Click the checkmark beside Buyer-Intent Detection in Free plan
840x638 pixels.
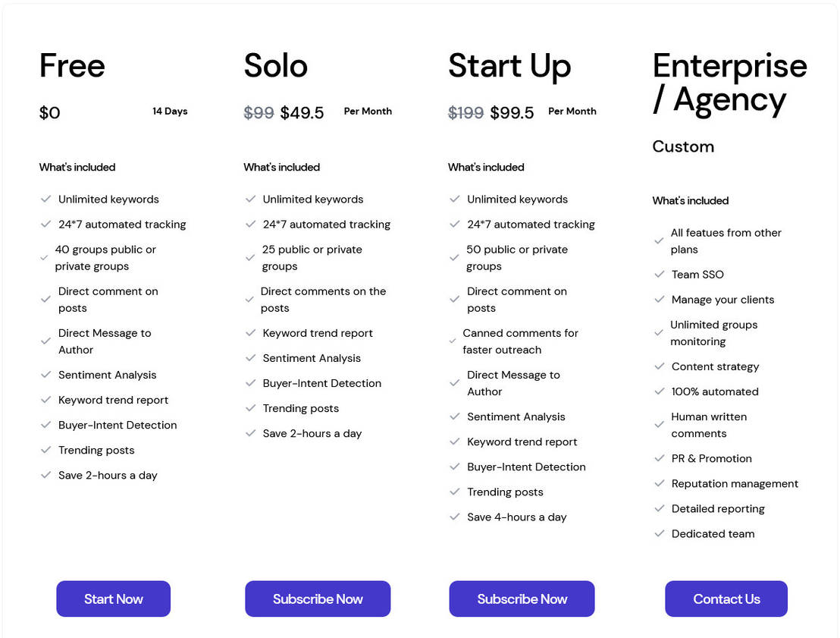click(x=45, y=425)
